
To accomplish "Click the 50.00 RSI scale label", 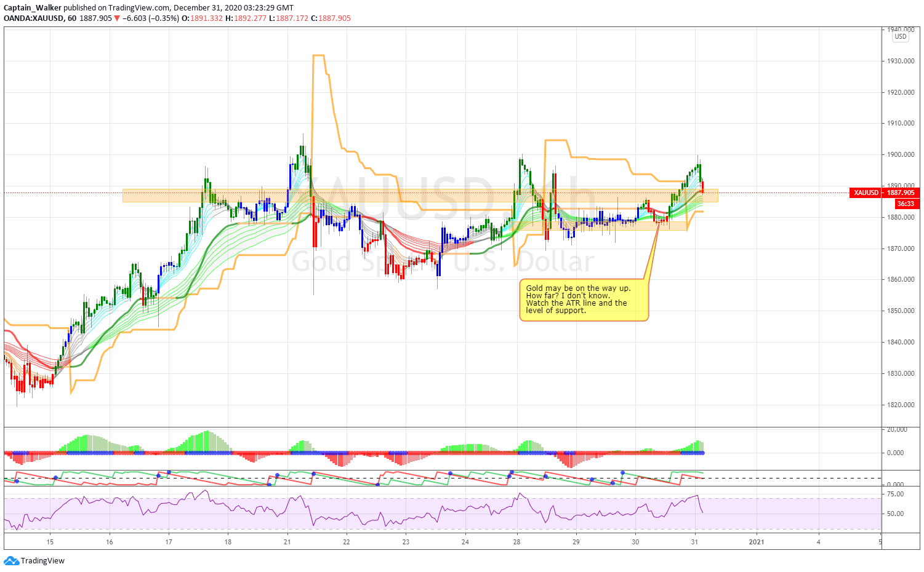I will (895, 514).
